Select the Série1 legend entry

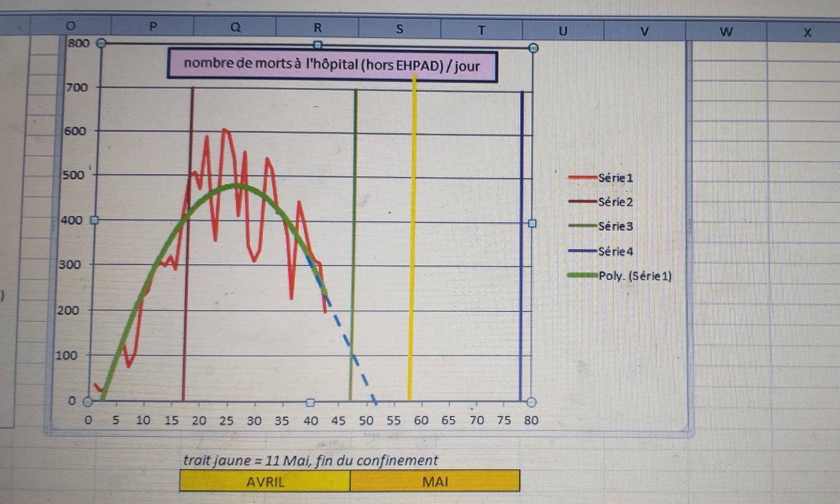pyautogui.click(x=615, y=178)
